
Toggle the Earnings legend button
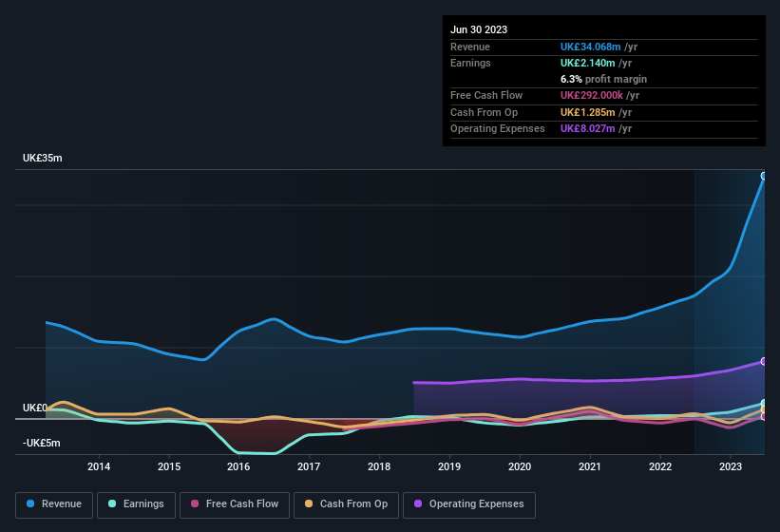tap(136, 504)
